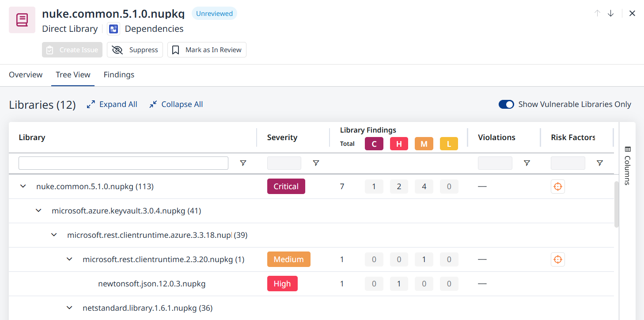Switch to the Overview tab
The height and width of the screenshot is (320, 644).
tap(26, 75)
